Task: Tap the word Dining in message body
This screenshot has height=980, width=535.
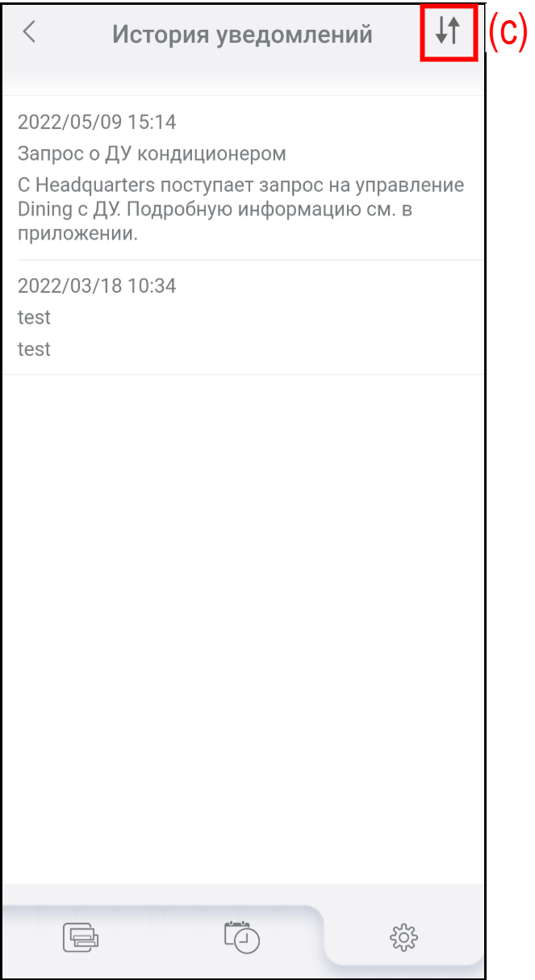Action: pos(45,210)
